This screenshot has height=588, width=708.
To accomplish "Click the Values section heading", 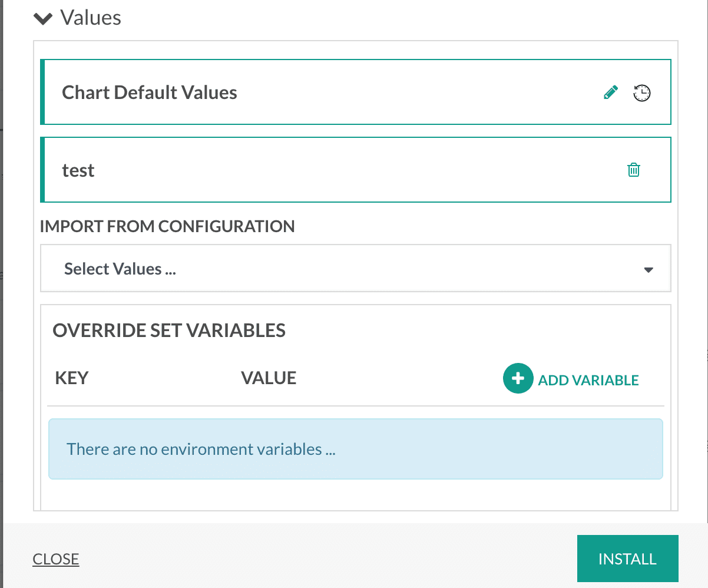I will click(91, 18).
